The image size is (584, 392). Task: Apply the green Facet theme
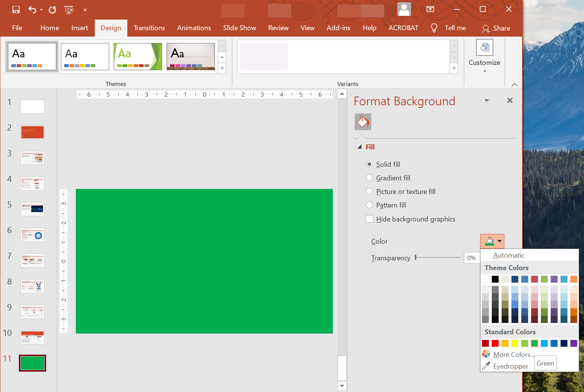point(138,57)
